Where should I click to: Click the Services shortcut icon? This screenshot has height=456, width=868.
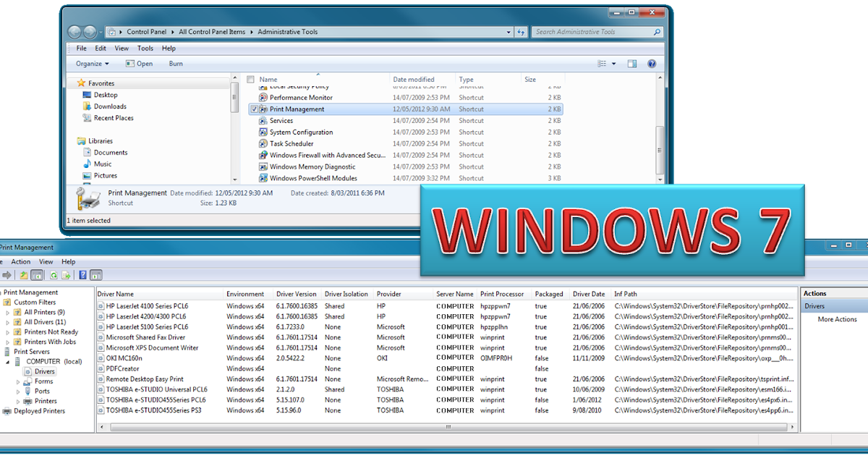264,120
